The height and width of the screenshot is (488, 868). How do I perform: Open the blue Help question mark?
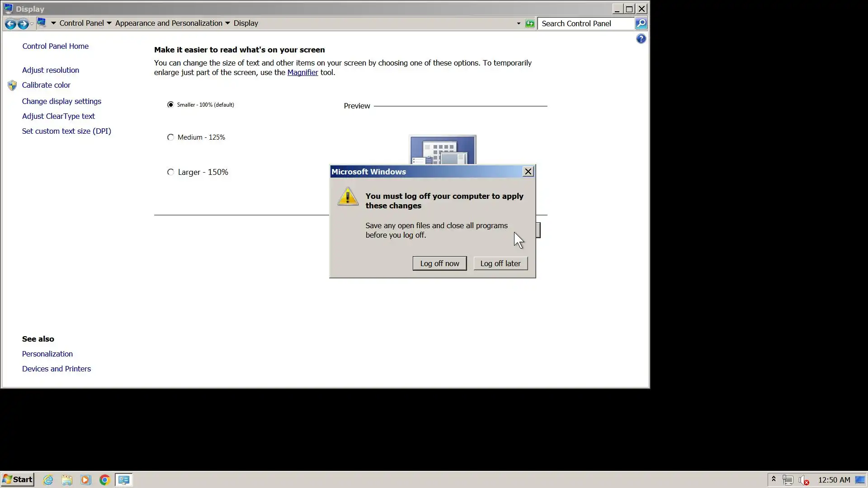[641, 39]
